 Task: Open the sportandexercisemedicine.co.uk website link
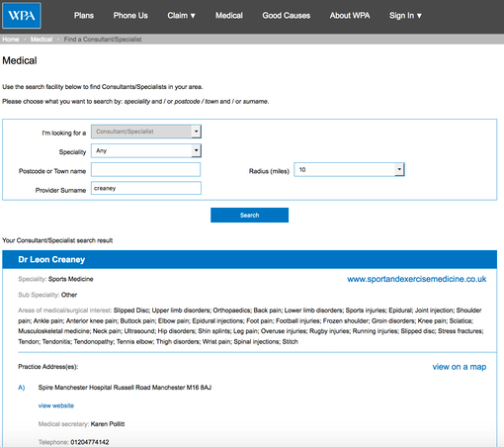[417, 279]
